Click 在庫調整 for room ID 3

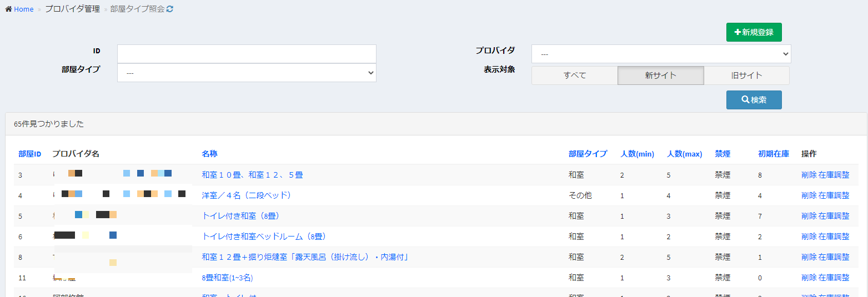click(834, 175)
